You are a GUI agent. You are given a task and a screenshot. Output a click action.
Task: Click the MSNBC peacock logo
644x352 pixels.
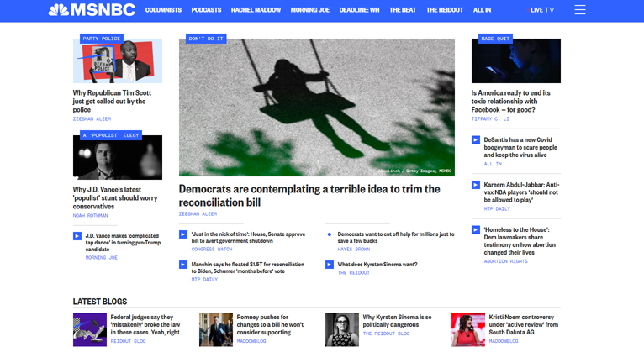pyautogui.click(x=92, y=10)
